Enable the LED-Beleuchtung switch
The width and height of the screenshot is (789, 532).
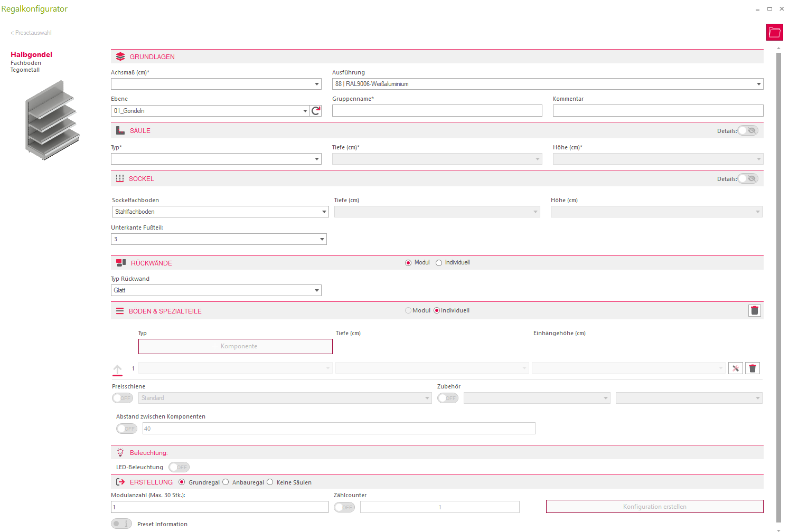(x=179, y=467)
